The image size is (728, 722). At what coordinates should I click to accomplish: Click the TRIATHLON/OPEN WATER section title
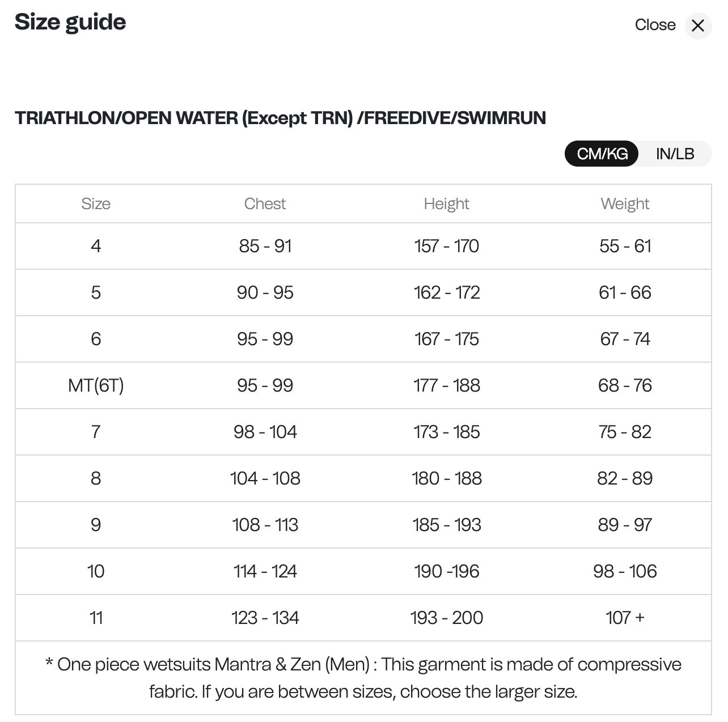(x=280, y=118)
